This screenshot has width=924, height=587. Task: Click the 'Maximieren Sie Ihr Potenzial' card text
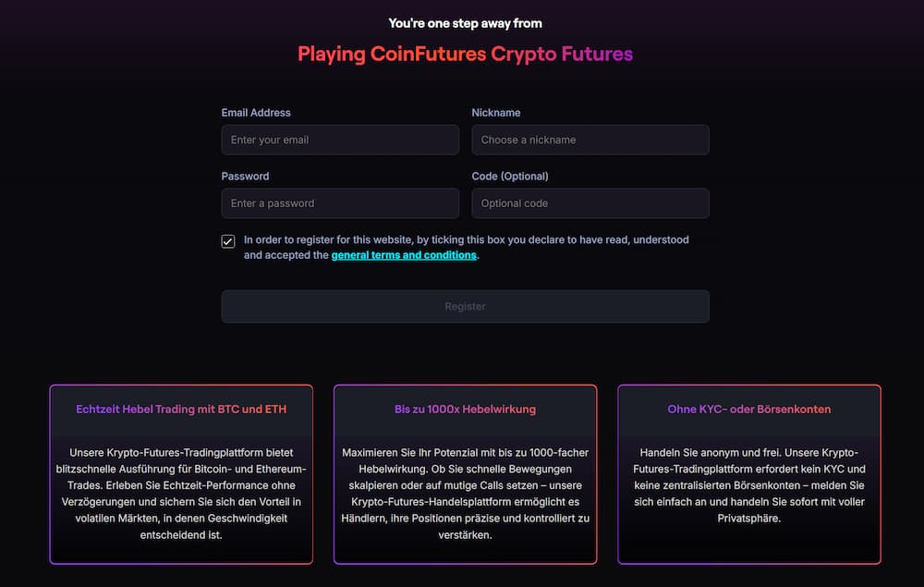(465, 494)
